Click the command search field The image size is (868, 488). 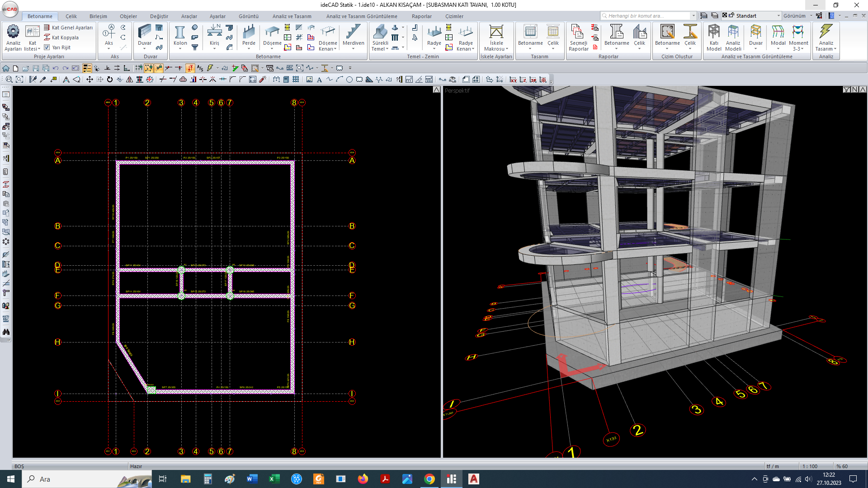[x=648, y=15]
